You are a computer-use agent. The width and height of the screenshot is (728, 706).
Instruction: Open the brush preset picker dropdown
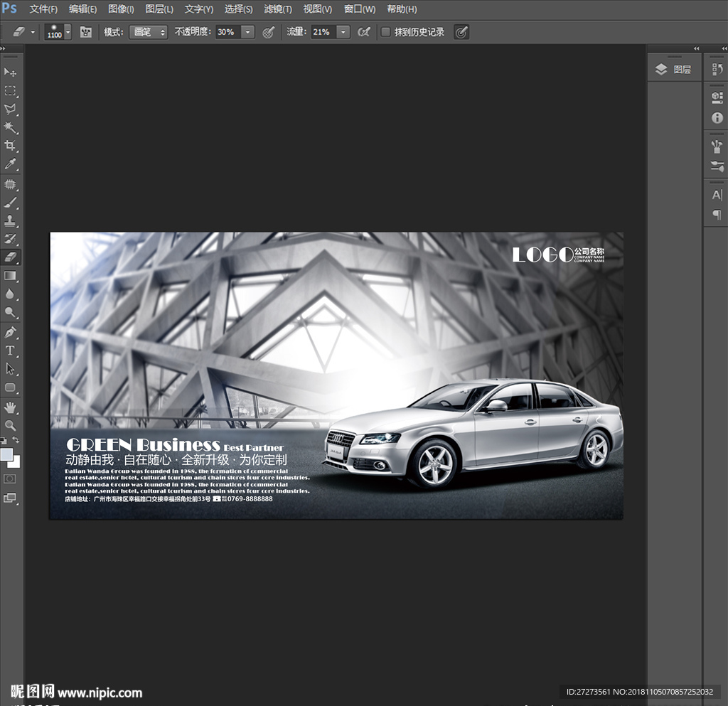[x=68, y=32]
